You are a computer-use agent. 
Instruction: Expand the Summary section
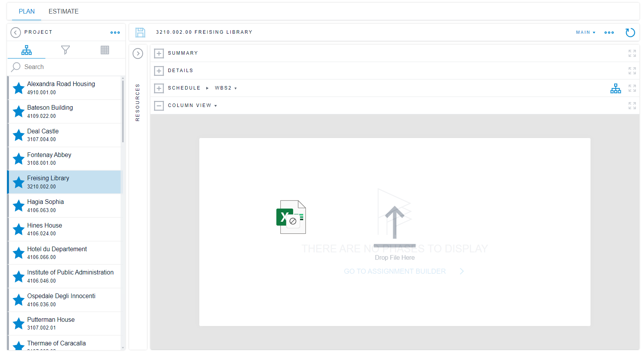pyautogui.click(x=159, y=53)
